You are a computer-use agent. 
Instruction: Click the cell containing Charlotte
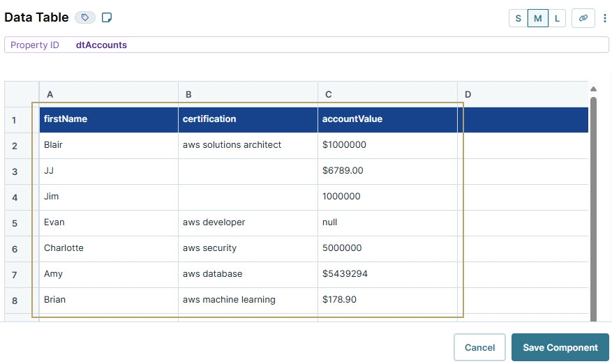(x=108, y=248)
